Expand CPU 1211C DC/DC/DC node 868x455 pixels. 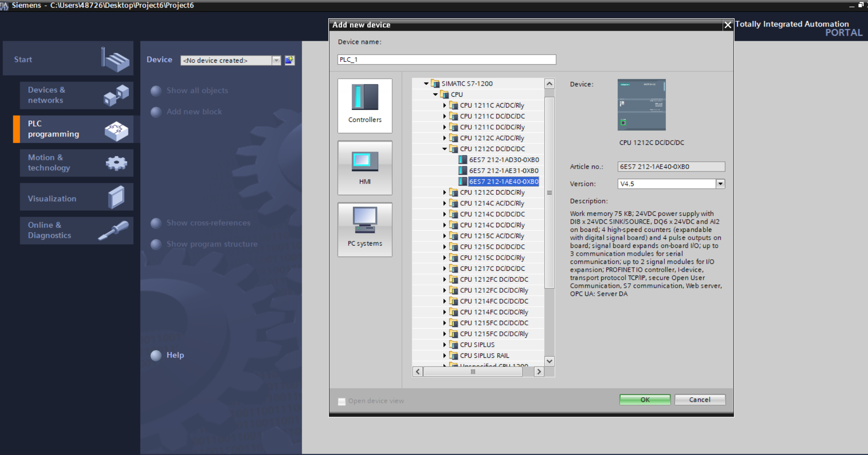[444, 116]
